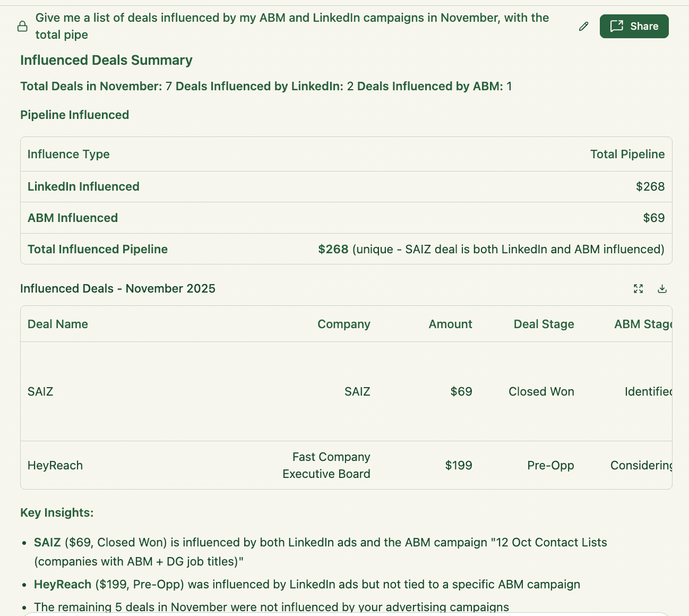Select the ABM Influenced pipeline row
Image resolution: width=689 pixels, height=616 pixels.
pyautogui.click(x=345, y=218)
